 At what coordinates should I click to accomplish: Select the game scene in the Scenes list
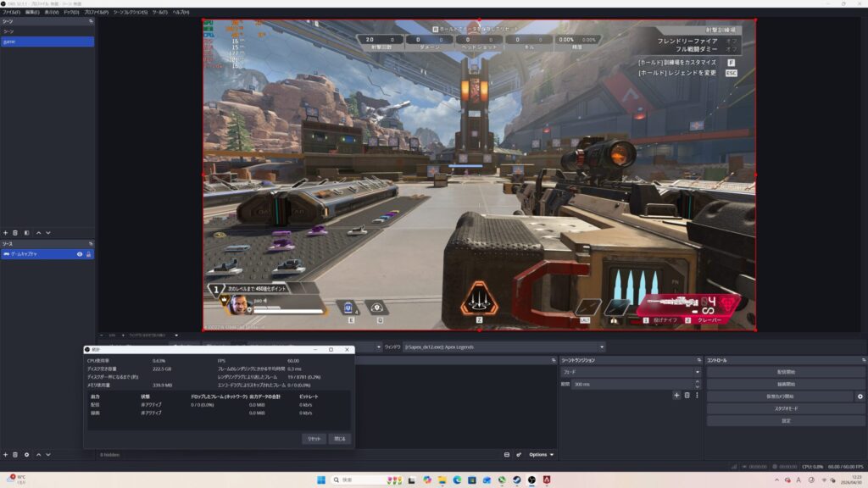click(x=47, y=42)
